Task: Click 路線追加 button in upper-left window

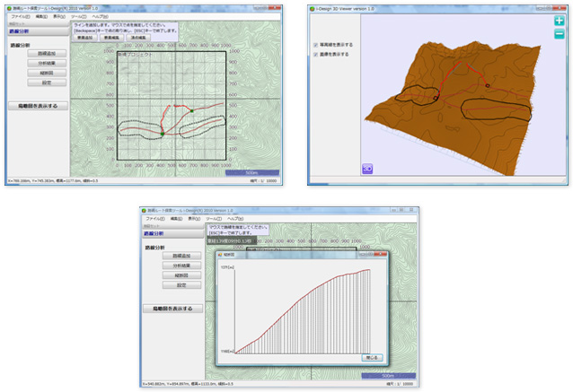Action: click(49, 54)
